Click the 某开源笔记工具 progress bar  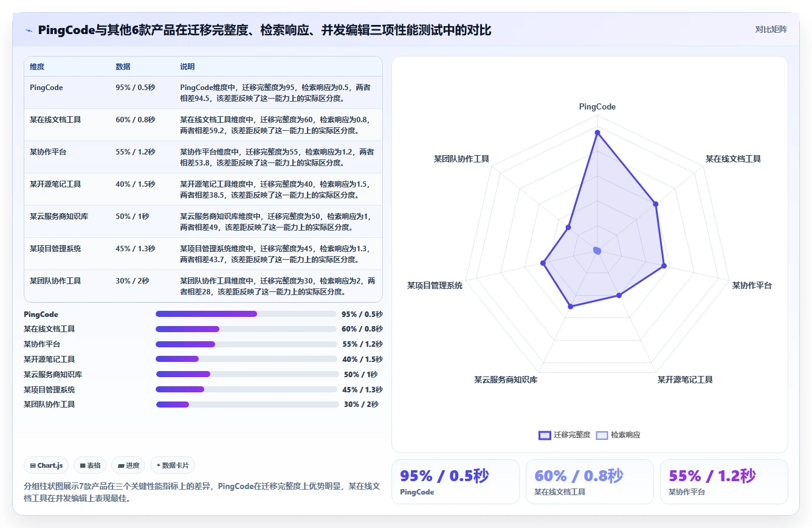[246, 360]
